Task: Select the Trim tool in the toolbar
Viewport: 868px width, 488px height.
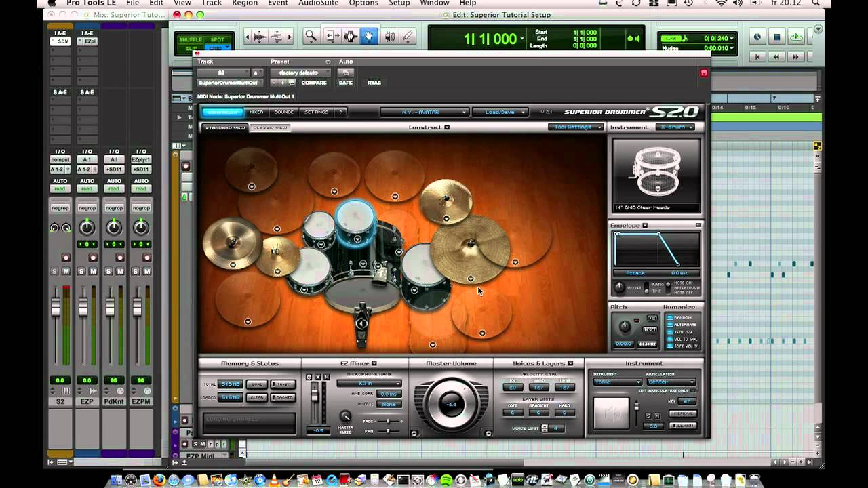Action: coord(332,37)
